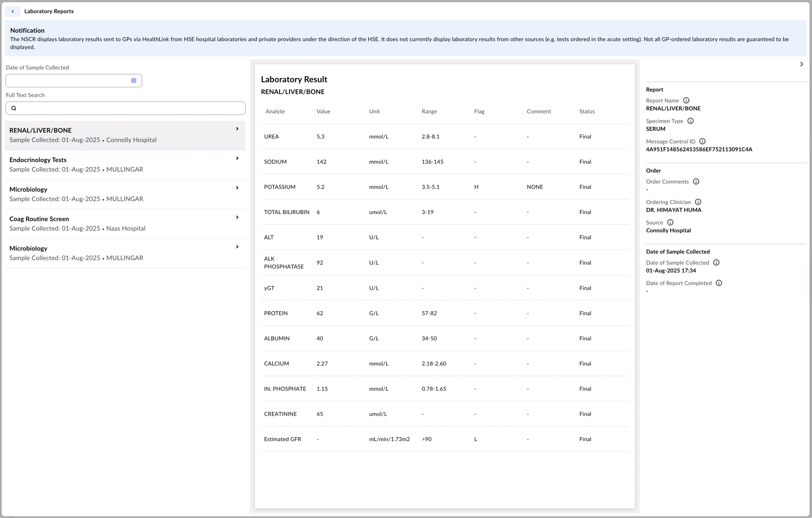Open the calendar date picker icon
This screenshot has height=518, width=812.
click(x=134, y=80)
